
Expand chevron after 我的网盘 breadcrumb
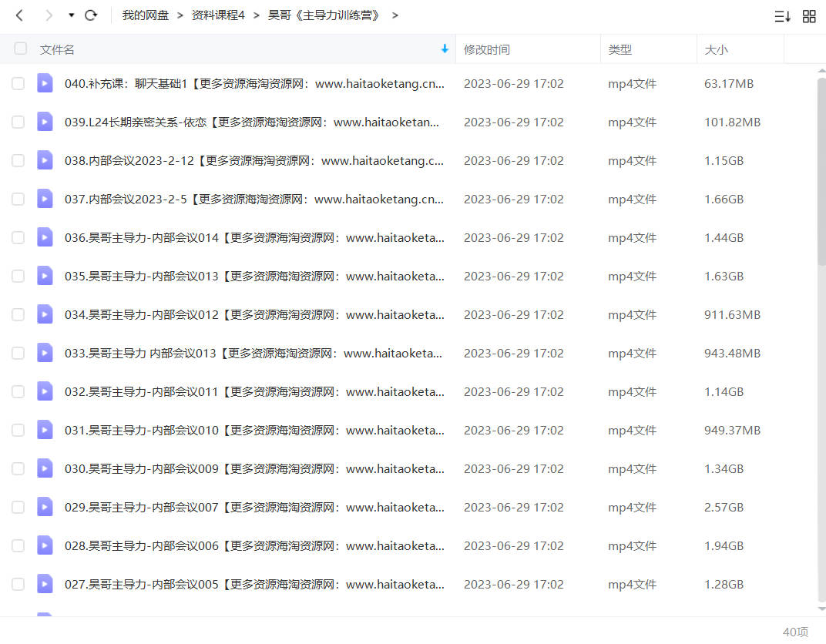pos(180,15)
